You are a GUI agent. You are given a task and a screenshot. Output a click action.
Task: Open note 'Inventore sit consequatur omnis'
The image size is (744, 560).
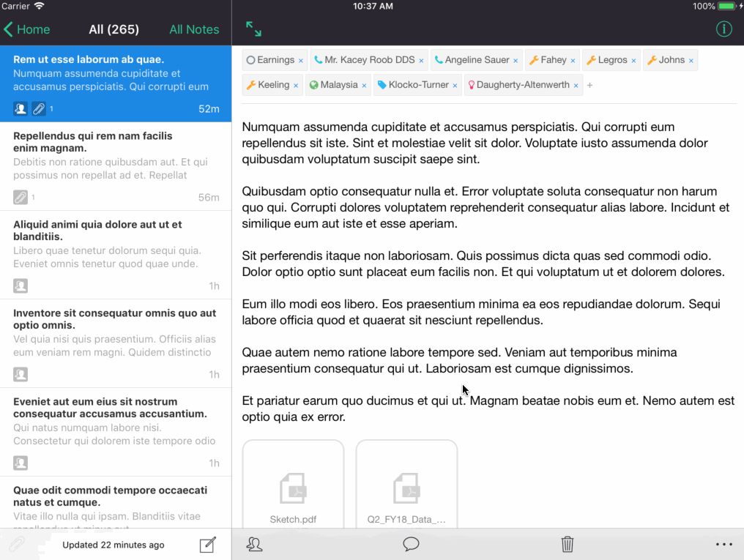coord(116,344)
